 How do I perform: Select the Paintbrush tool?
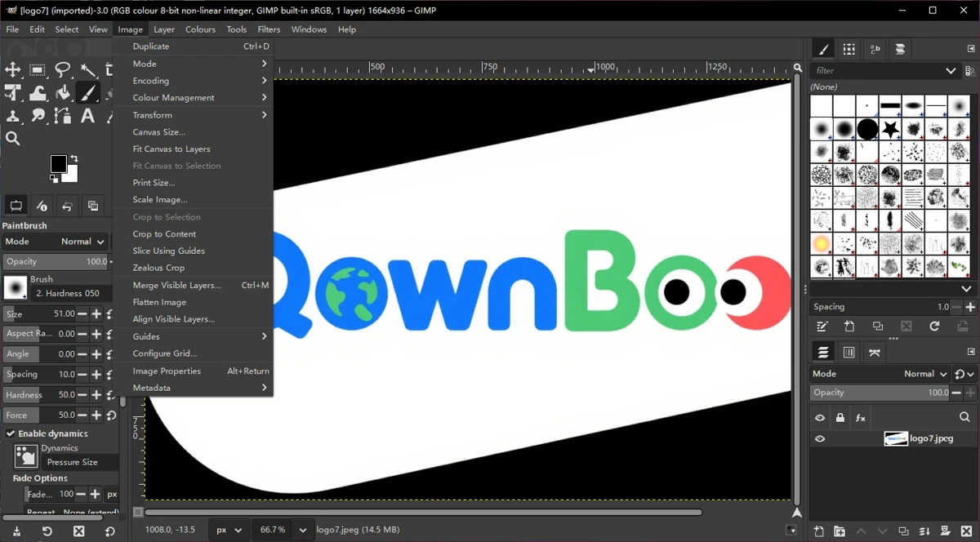coord(87,93)
